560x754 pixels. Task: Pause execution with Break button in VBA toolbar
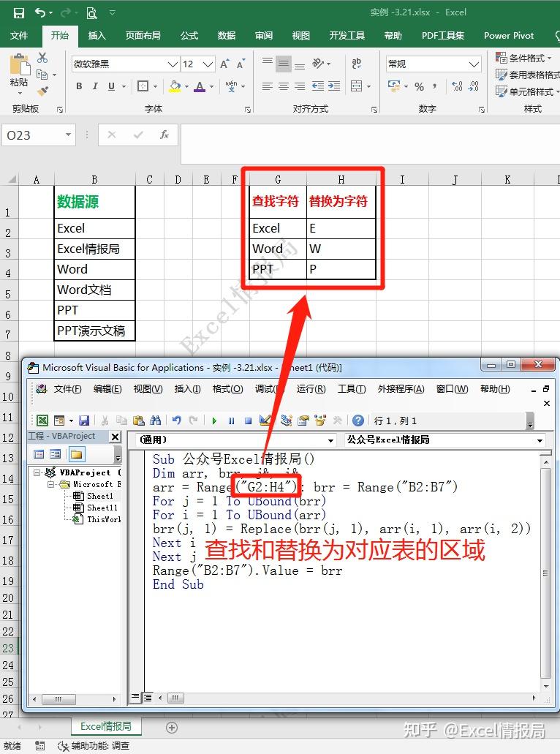pyautogui.click(x=231, y=421)
